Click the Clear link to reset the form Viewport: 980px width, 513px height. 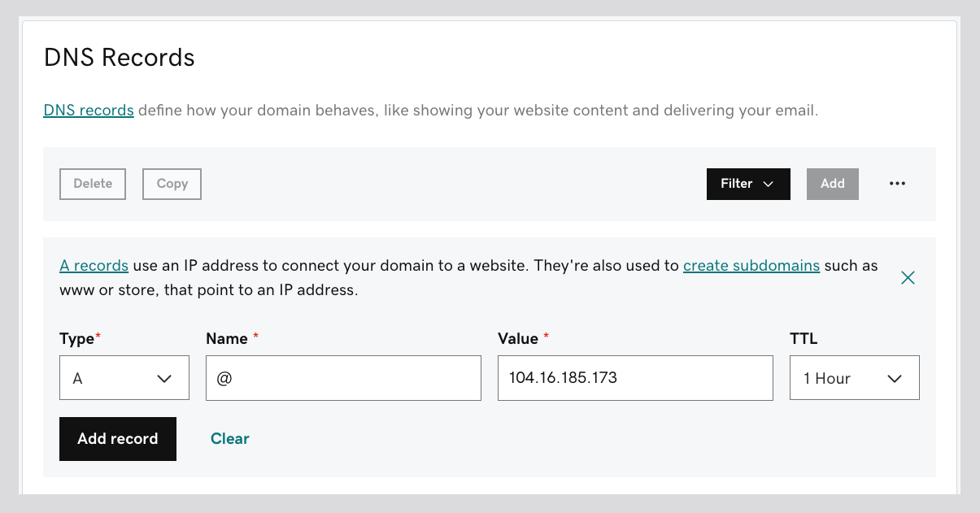230,439
